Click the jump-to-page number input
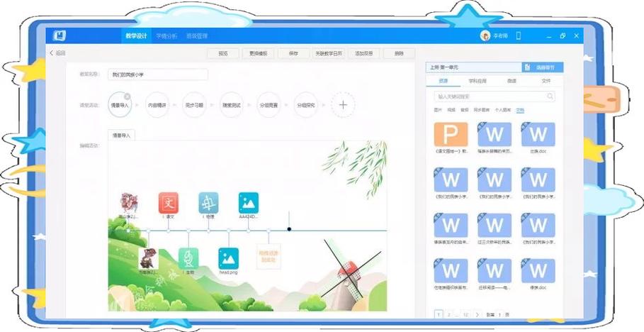Image resolution: width=644 pixels, height=332 pixels. [499, 315]
